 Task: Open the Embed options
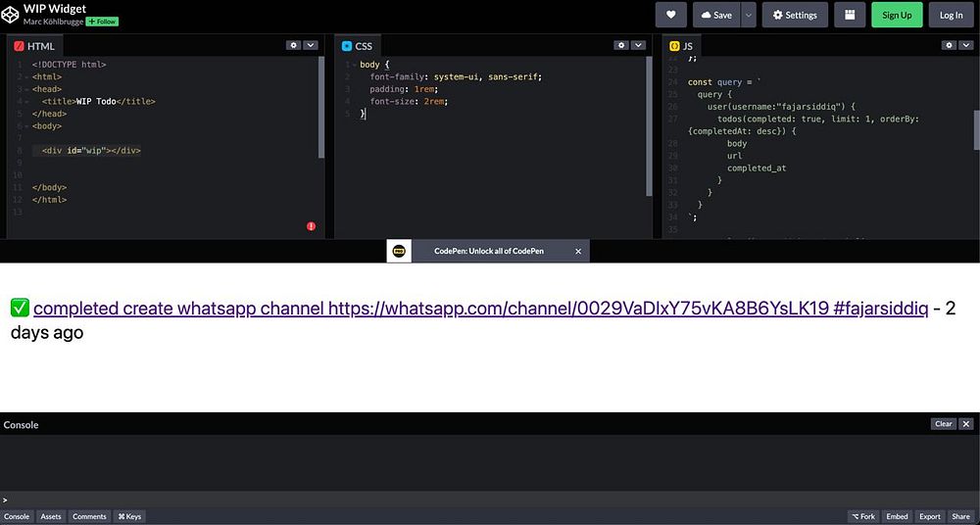coord(897,516)
